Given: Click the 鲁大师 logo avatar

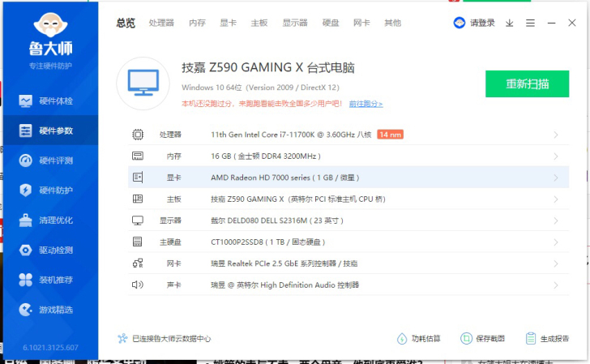Looking at the screenshot, I should (x=50, y=24).
